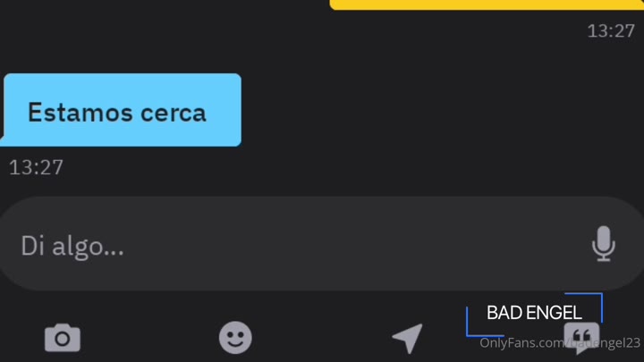Share location with the arrow icon

[x=408, y=338]
